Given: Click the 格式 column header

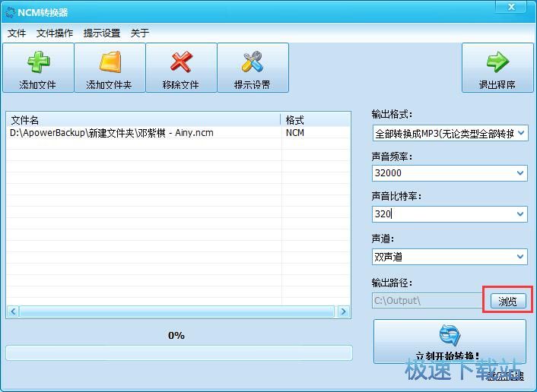Looking at the screenshot, I should coord(316,120).
